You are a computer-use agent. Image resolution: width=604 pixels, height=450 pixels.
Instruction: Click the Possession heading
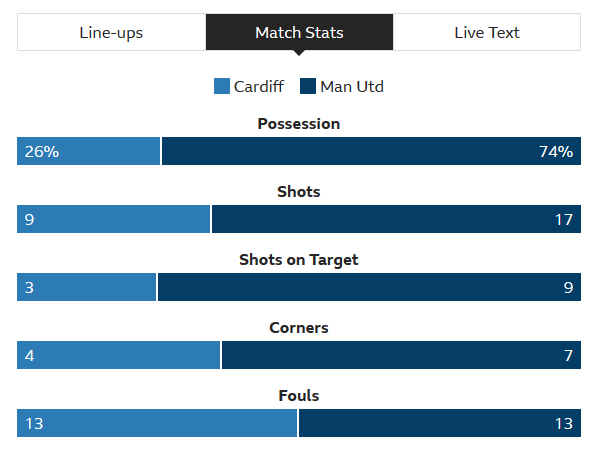coord(299,124)
